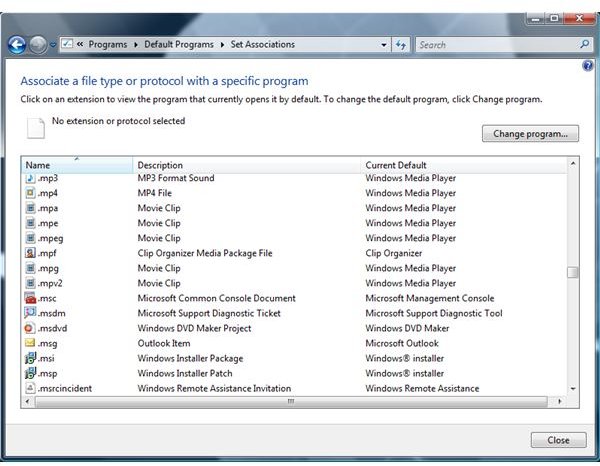Screen dimensions: 600x466
Task: Select the "MP3 Format Sound" description
Action: (176, 178)
